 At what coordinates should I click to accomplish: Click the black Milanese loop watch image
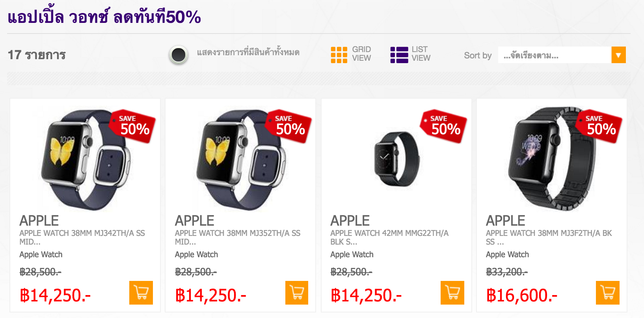(x=396, y=159)
